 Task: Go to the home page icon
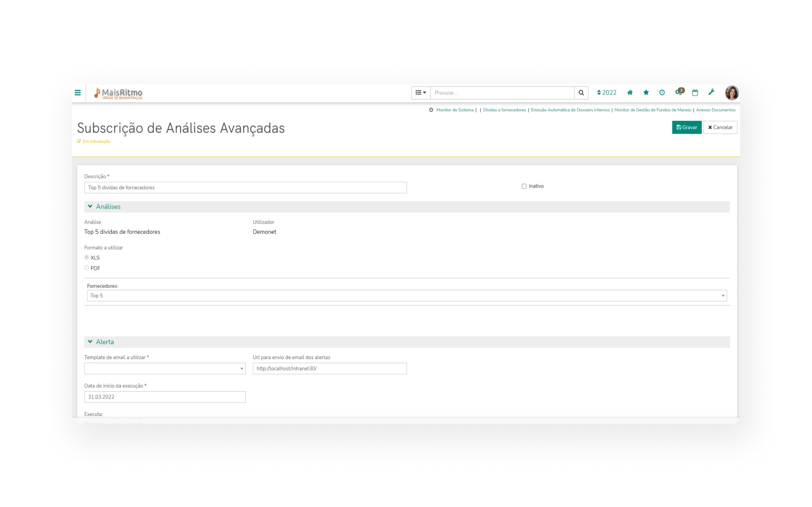[x=630, y=93]
